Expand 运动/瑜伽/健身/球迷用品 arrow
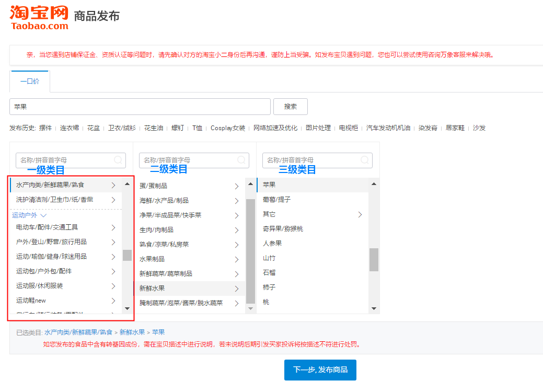 pos(113,257)
